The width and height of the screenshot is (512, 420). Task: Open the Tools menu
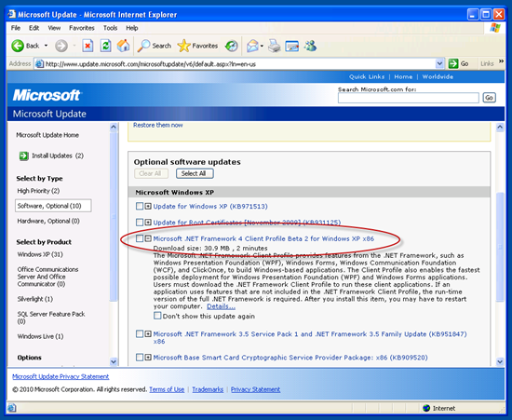[x=111, y=28]
